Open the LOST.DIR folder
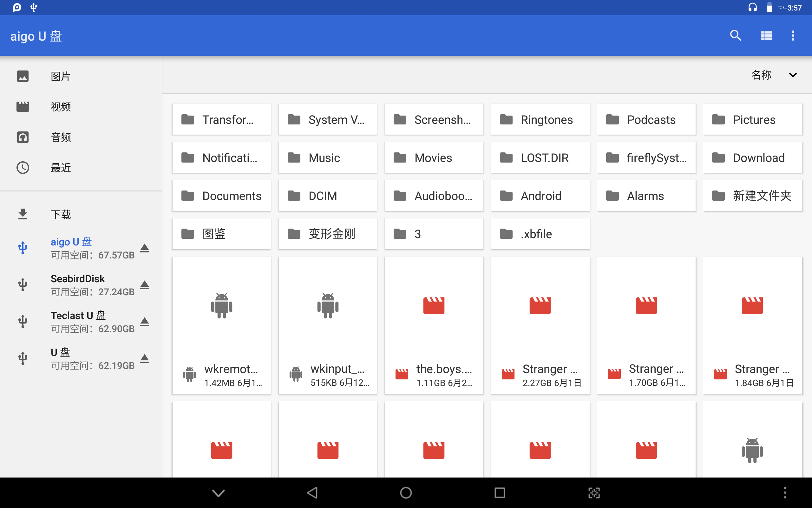This screenshot has width=812, height=508. tap(540, 157)
